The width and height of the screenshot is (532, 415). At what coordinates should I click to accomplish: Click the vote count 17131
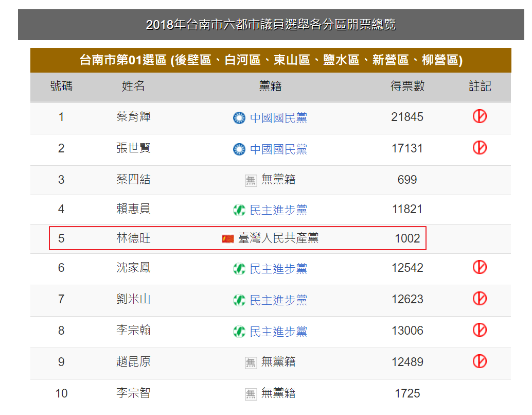(x=407, y=148)
